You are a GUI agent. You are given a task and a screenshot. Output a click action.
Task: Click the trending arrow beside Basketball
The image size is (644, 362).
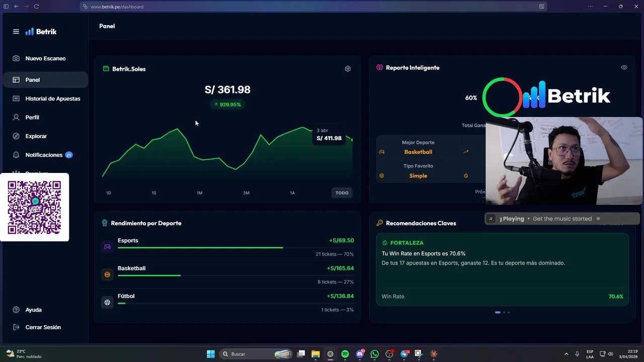tap(466, 152)
